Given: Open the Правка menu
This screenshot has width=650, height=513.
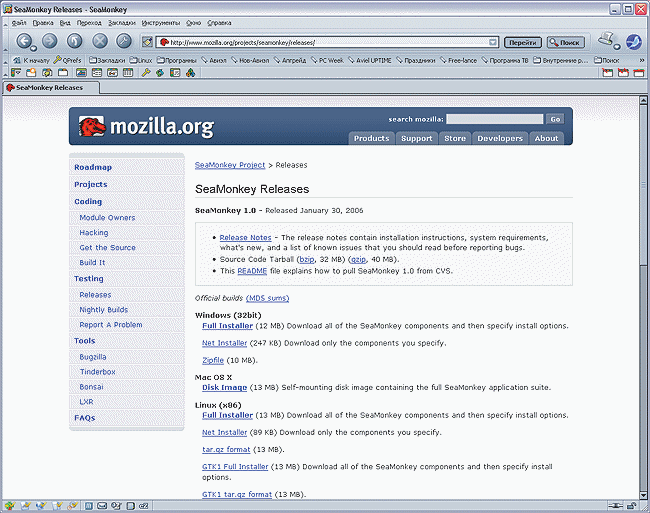Looking at the screenshot, I should (x=43, y=23).
